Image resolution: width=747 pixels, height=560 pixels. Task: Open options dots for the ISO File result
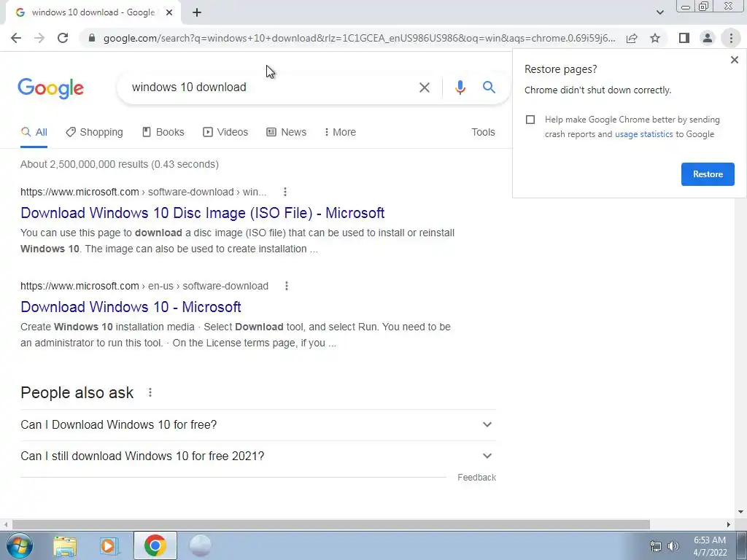(285, 192)
